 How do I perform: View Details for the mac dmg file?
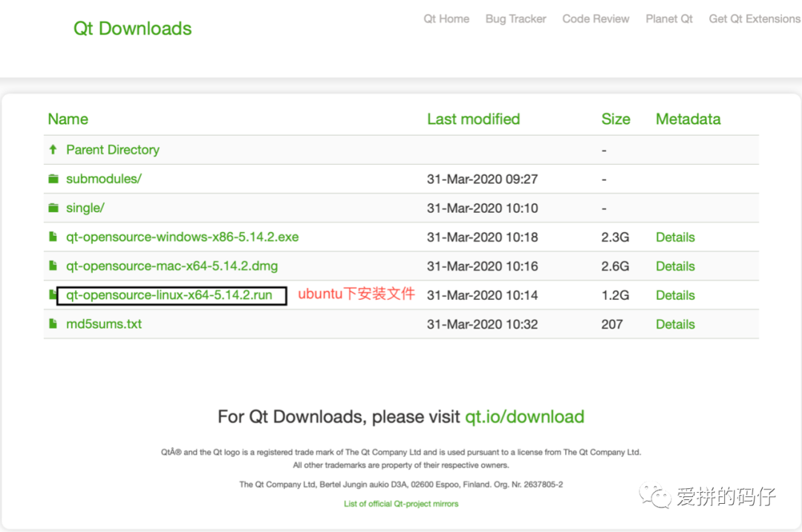[675, 266]
